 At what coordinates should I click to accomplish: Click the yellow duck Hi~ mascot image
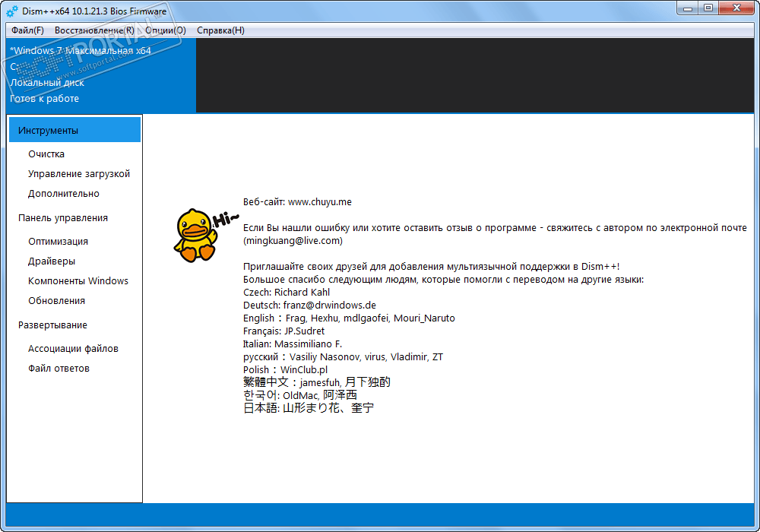click(205, 236)
